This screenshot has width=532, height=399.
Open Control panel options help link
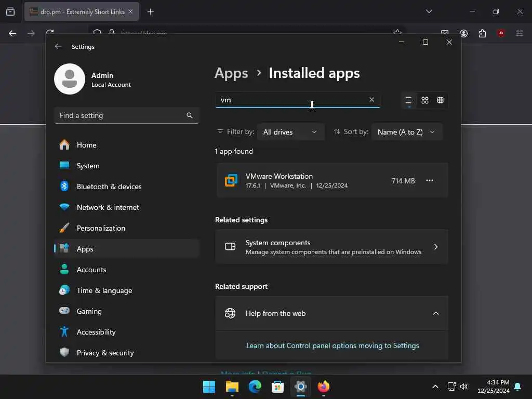click(332, 345)
